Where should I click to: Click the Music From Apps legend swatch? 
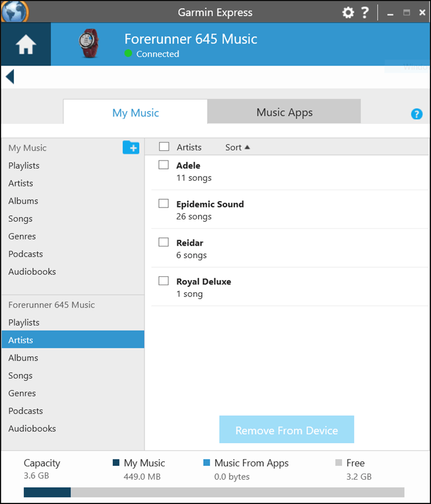207,462
